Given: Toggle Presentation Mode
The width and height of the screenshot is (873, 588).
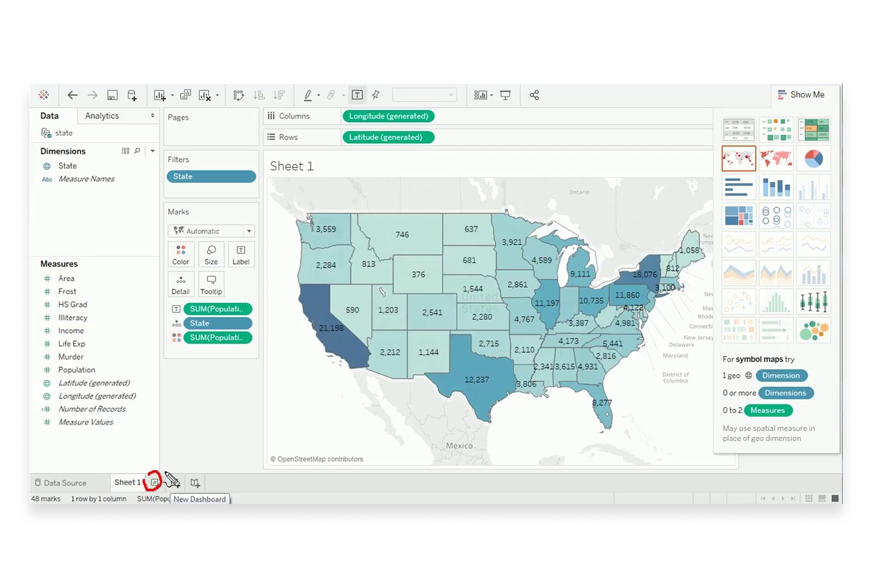Looking at the screenshot, I should [505, 95].
